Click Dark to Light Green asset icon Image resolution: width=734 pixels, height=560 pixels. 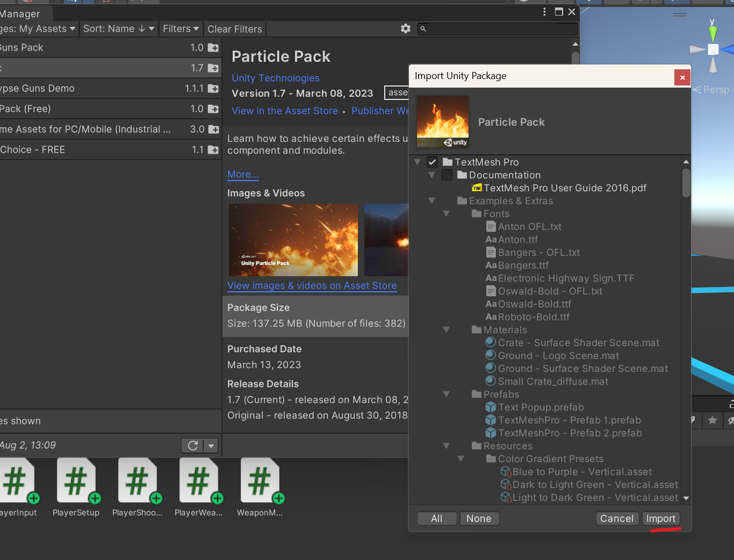coord(506,484)
